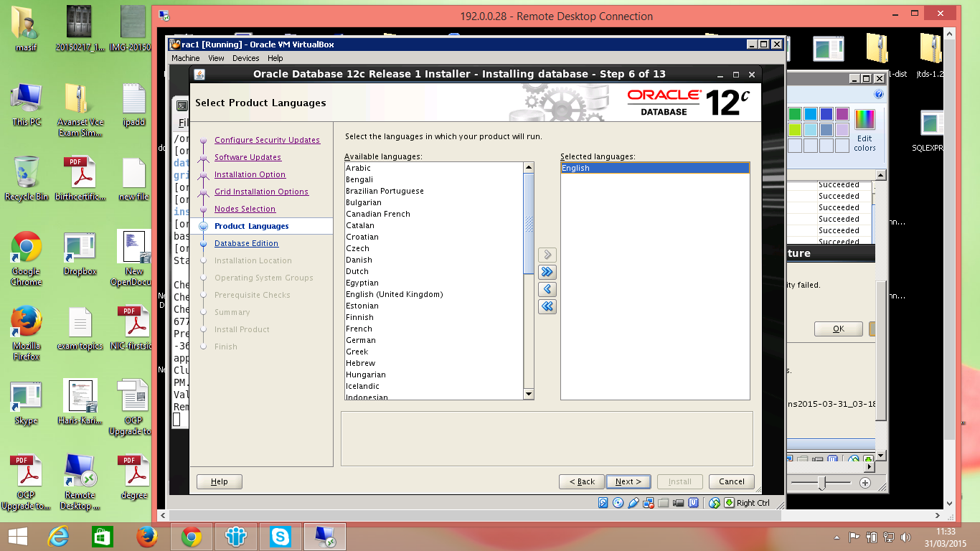Open Skype from the taskbar
This screenshot has height=551, width=980.
coord(281,537)
